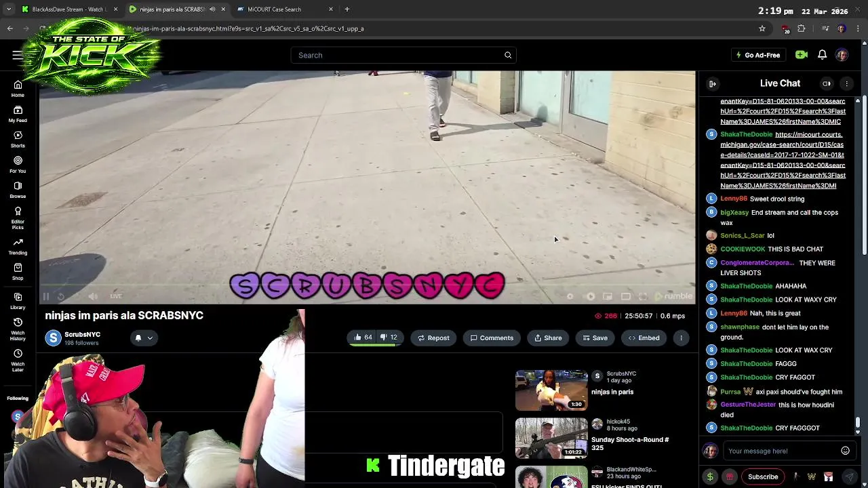Screen dimensions: 868x488
Task: Click the Share button
Action: (547, 338)
